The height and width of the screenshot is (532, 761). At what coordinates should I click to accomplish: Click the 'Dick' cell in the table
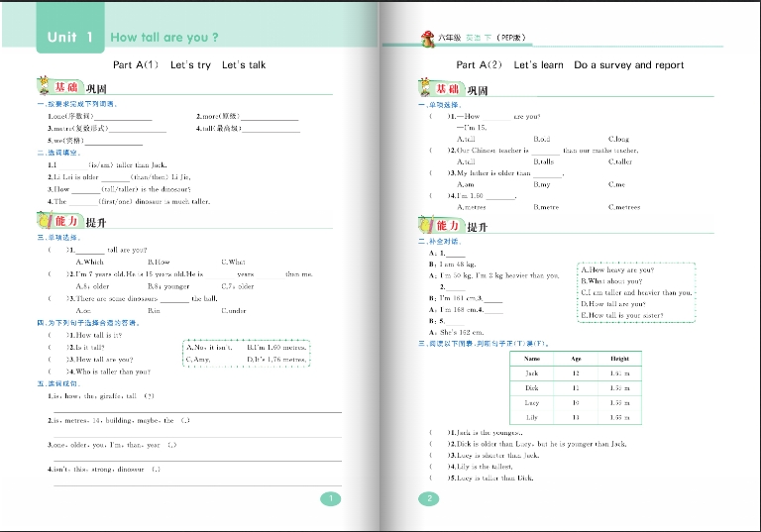click(532, 388)
